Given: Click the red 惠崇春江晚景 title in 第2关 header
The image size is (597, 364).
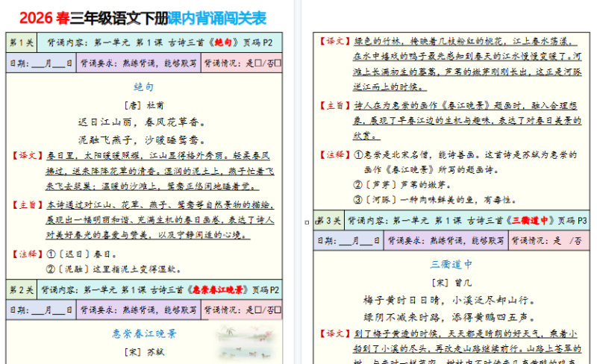Looking at the screenshot, I should pos(218,290).
